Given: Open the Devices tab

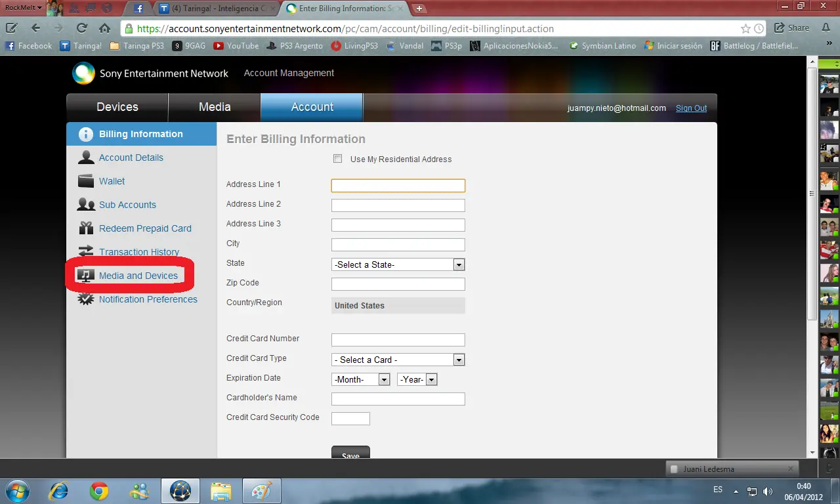Looking at the screenshot, I should tap(117, 107).
